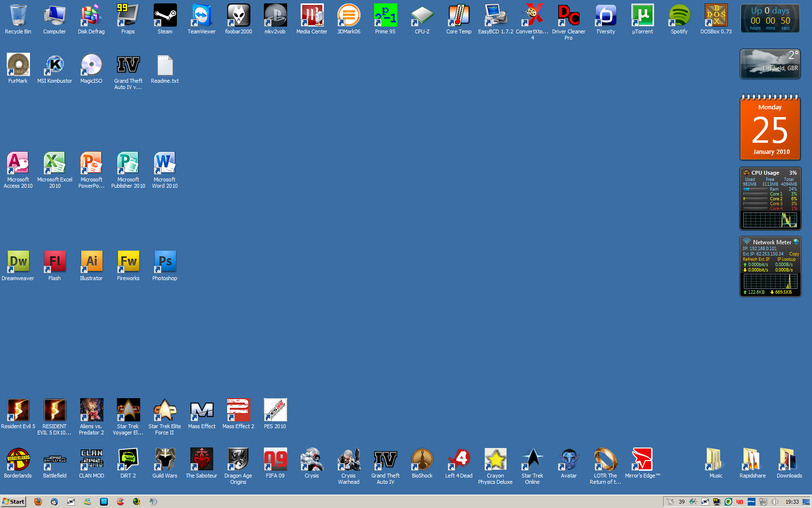This screenshot has height=508, width=812.
Task: Click the Firefox icon in Quick Launch
Action: [x=38, y=502]
